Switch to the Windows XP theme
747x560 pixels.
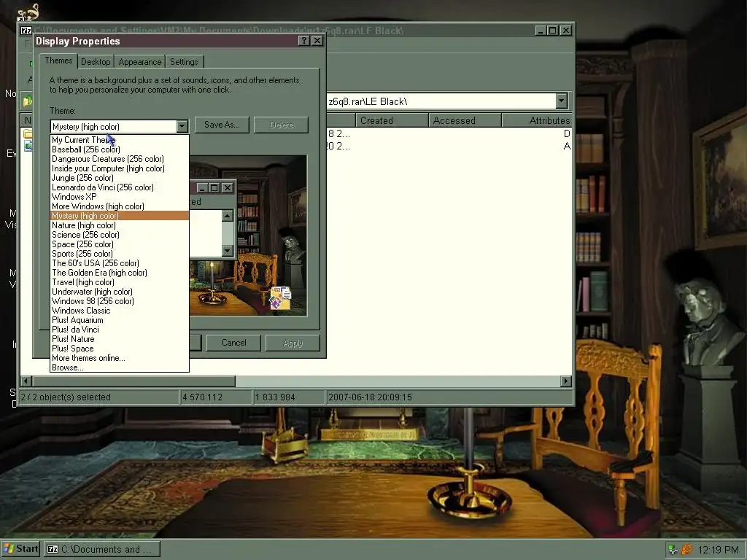tap(120, 197)
